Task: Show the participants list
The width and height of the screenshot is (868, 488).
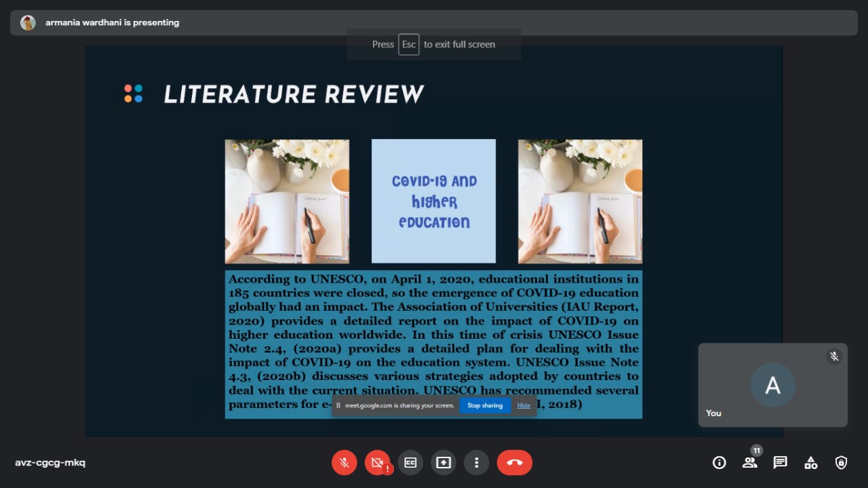Action: [749, 463]
